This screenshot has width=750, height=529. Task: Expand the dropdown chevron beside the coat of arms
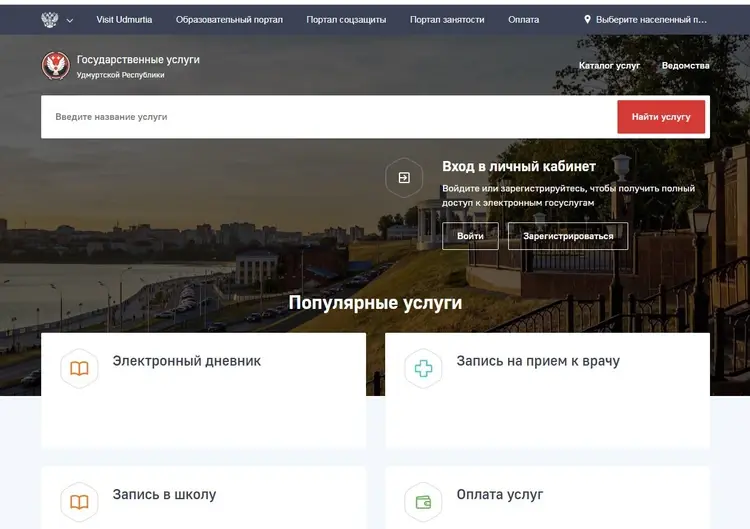(x=70, y=21)
